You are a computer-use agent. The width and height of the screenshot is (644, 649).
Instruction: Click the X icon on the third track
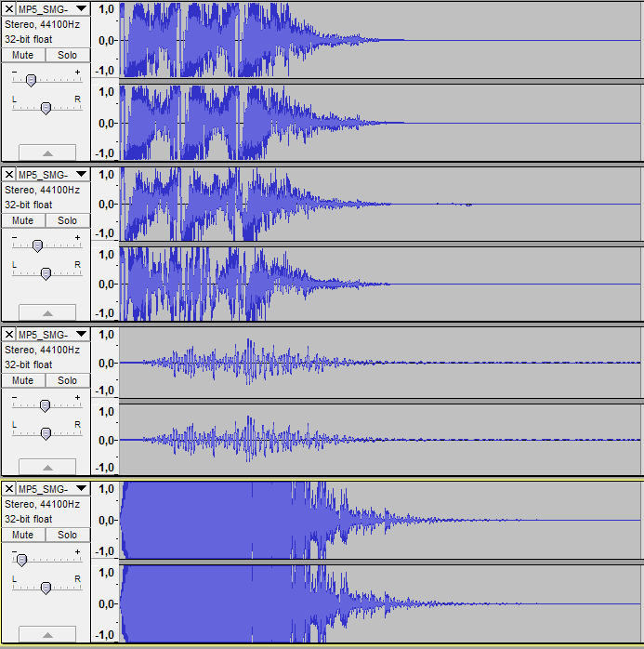[x=8, y=334]
